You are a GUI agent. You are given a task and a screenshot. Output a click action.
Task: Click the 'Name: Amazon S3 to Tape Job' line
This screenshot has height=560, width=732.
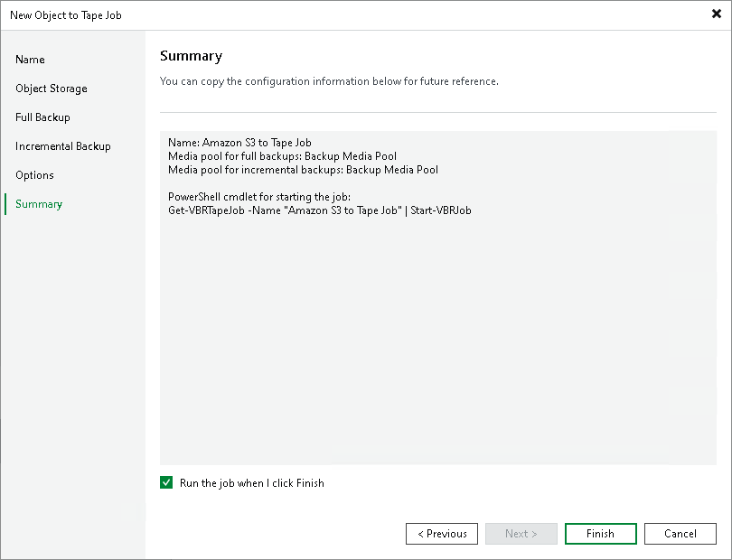239,143
